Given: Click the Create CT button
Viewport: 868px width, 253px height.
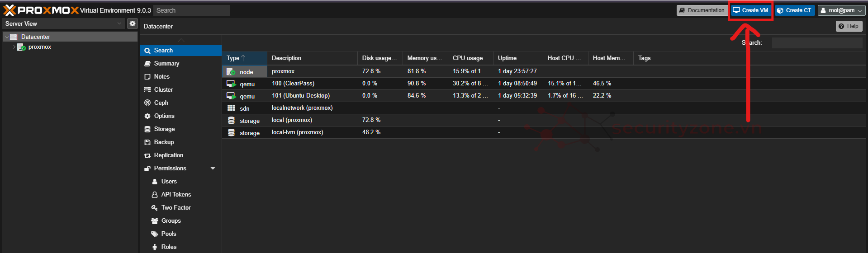Looking at the screenshot, I should point(795,10).
